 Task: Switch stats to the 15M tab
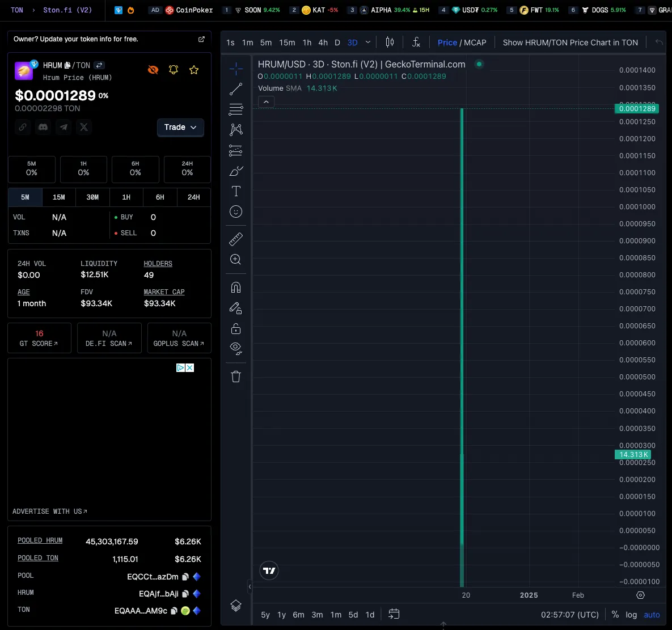pyautogui.click(x=59, y=197)
